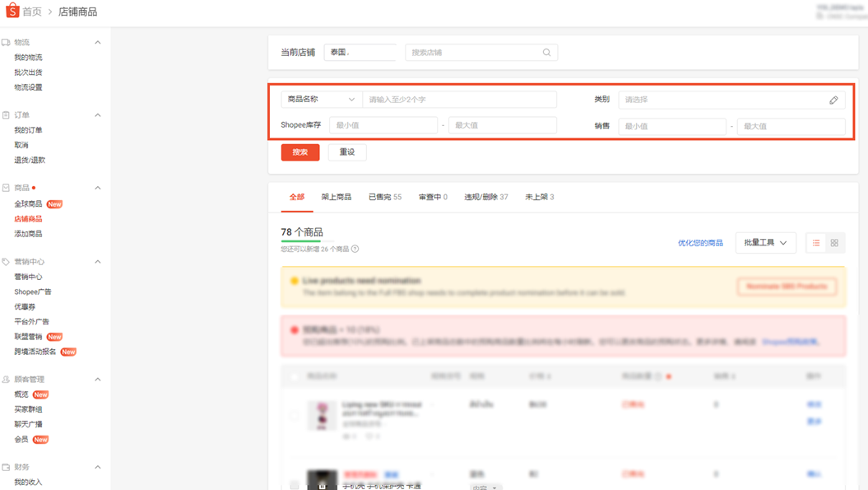The height and width of the screenshot is (490, 868).
Task: Click the 顾客管理 customer management icon
Action: pos(7,379)
